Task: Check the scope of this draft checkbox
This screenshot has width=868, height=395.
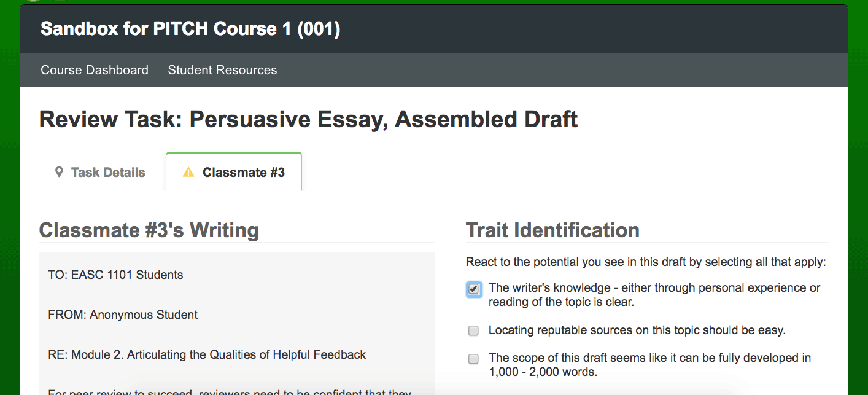Action: click(x=473, y=359)
